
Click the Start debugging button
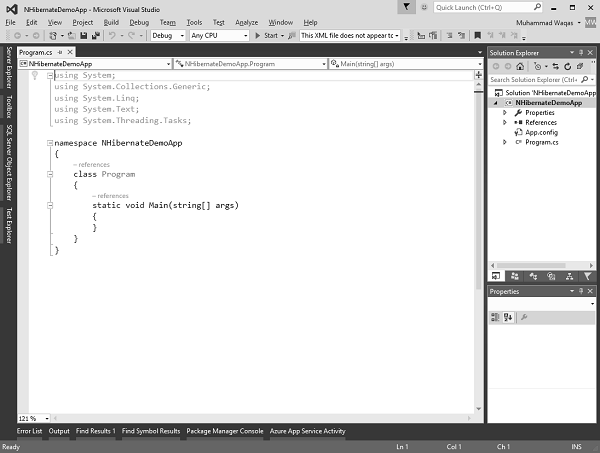[x=267, y=36]
